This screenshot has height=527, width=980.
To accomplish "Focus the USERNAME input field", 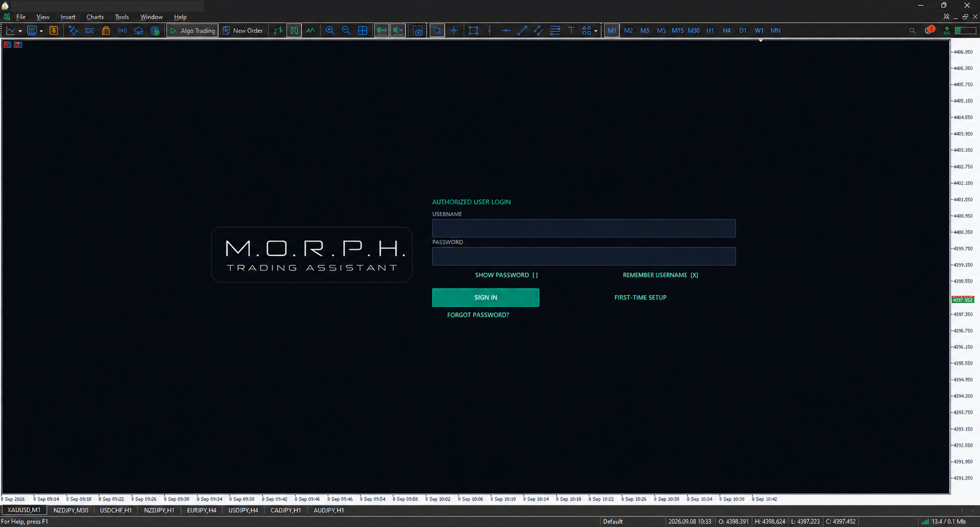I will pos(584,228).
